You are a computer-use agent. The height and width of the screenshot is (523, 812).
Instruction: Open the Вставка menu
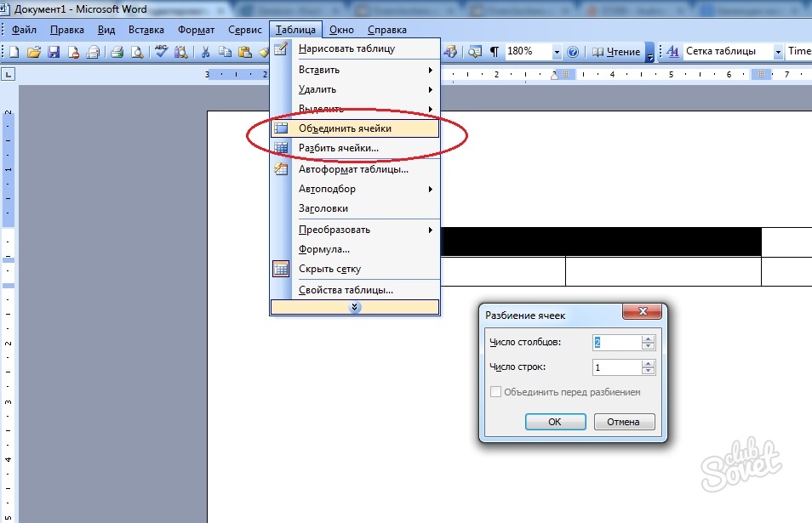146,30
